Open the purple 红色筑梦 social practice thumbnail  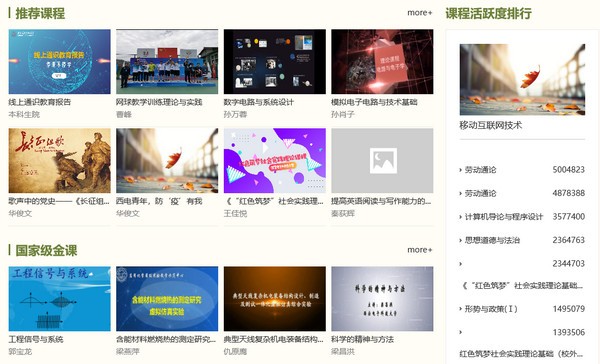tap(275, 160)
